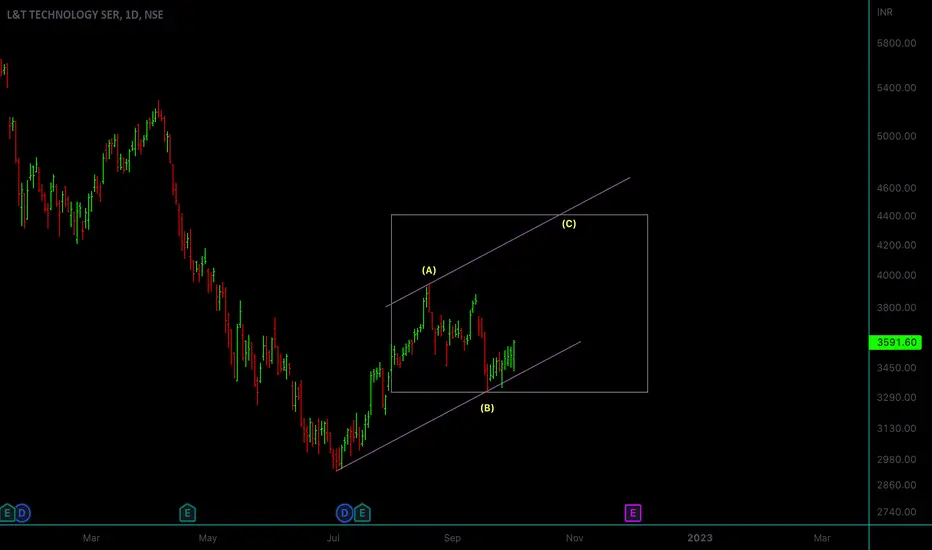Click the 2023 label on the time axis
The image size is (932, 550).
pos(700,538)
